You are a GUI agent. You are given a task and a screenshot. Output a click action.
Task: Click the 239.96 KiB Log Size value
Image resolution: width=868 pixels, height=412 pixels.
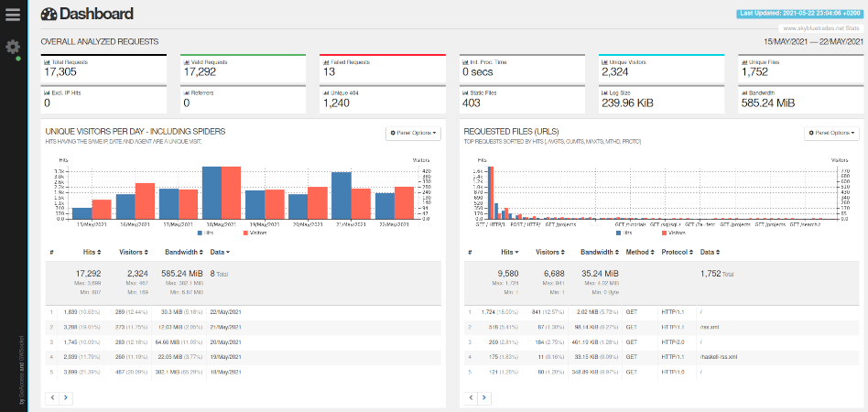[x=629, y=103]
